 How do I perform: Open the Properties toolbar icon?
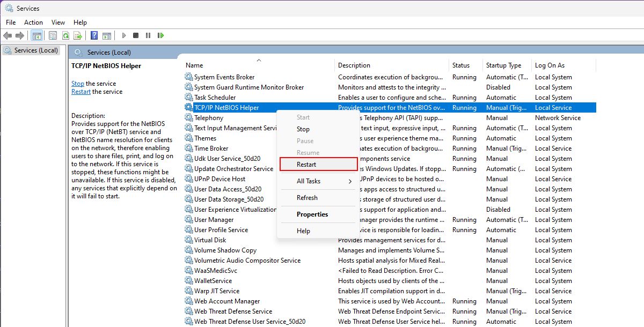(x=52, y=35)
